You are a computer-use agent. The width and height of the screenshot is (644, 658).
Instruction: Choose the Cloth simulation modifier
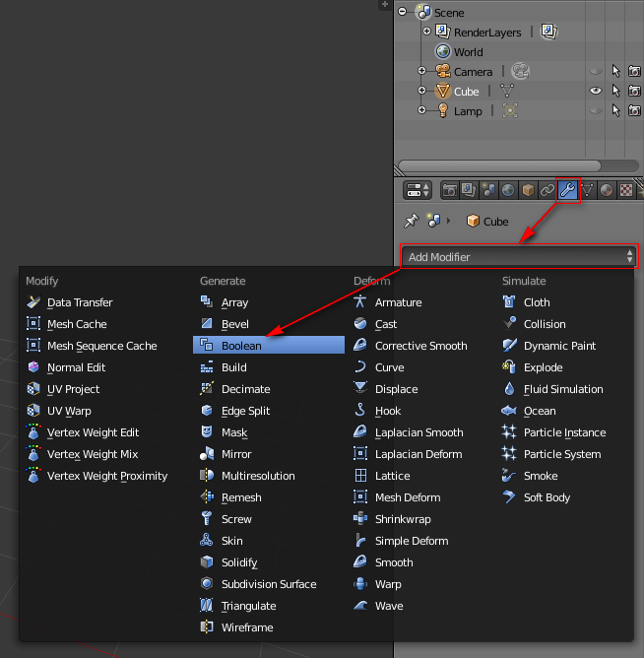[x=564, y=302]
